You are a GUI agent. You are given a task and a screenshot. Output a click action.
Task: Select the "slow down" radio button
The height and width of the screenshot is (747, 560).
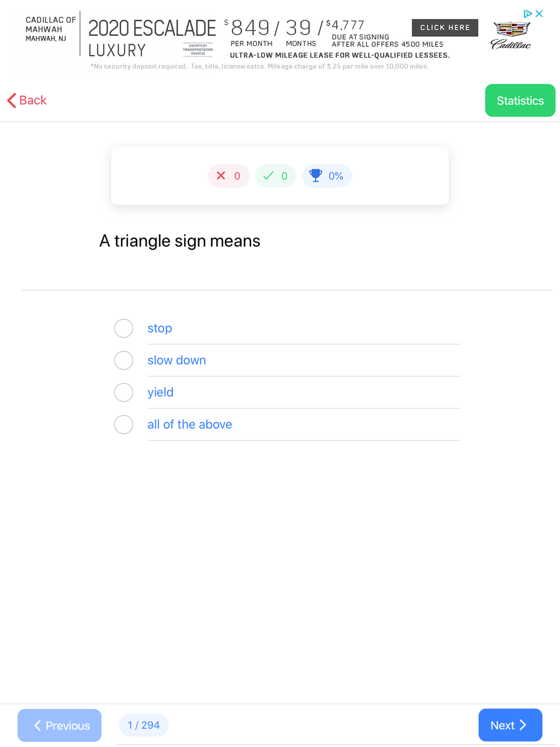124,360
